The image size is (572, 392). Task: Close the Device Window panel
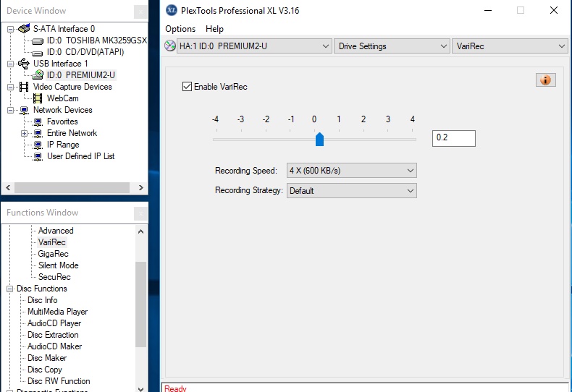point(140,12)
